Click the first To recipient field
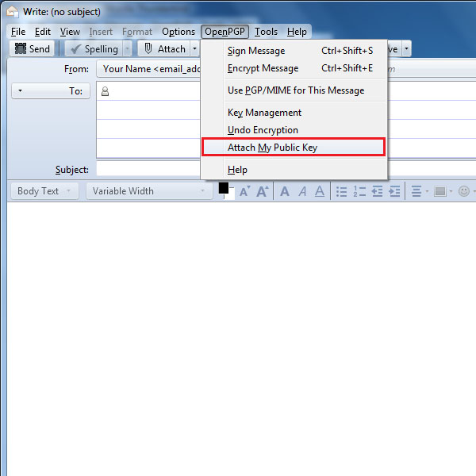 (155, 90)
